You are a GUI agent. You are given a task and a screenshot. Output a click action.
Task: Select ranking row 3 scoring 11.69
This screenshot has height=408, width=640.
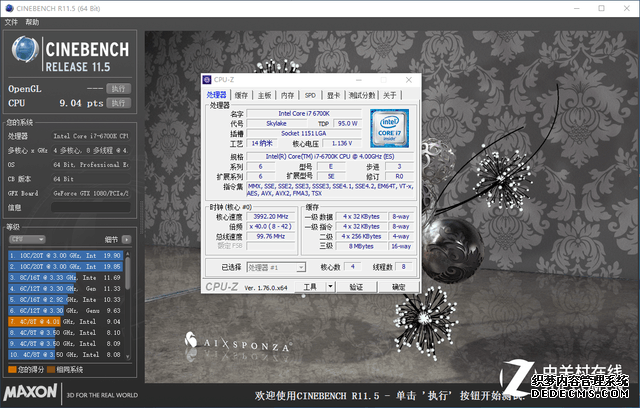click(65, 277)
